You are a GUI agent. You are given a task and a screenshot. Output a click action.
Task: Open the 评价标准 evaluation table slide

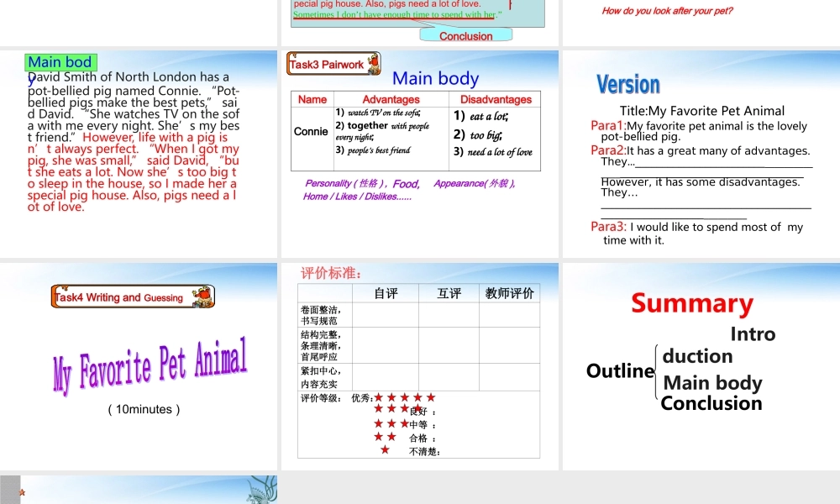[419, 366]
